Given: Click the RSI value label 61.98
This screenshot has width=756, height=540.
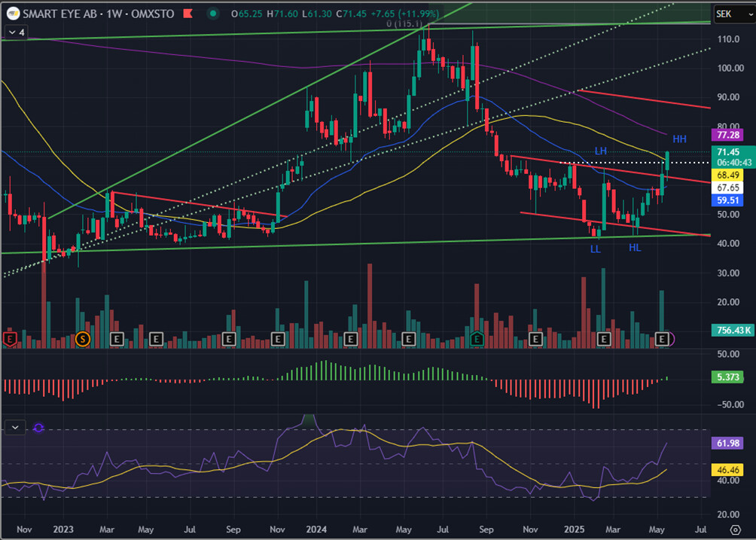Looking at the screenshot, I should pos(730,444).
